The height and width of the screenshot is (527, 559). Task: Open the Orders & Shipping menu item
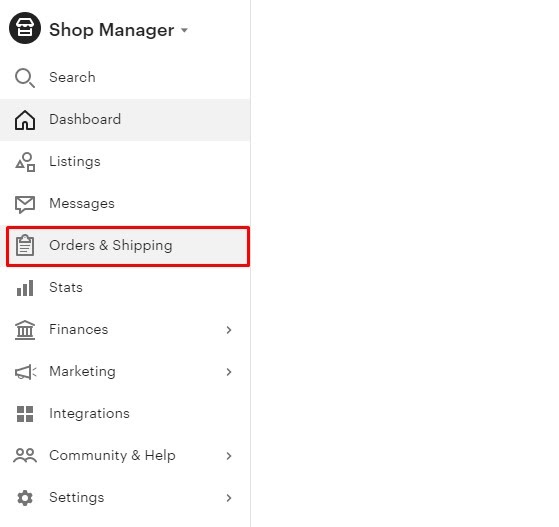(x=128, y=246)
